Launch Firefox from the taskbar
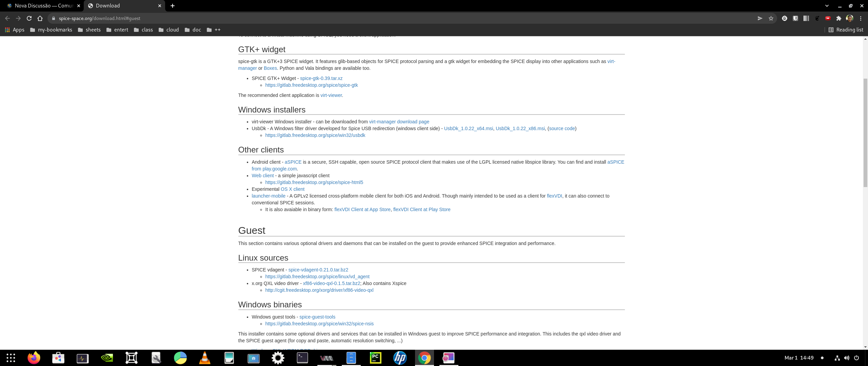 point(34,358)
